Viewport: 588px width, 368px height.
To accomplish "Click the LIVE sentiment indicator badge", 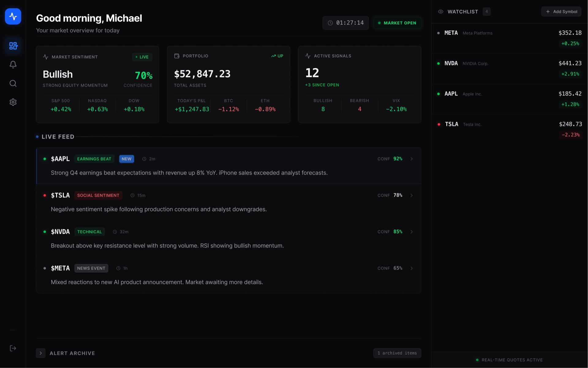I will [x=142, y=57].
